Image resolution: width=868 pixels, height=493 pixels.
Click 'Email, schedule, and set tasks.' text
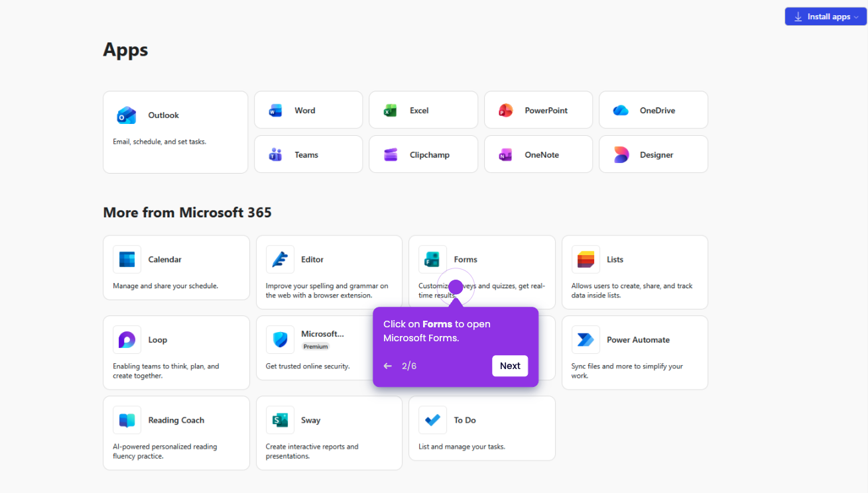160,142
